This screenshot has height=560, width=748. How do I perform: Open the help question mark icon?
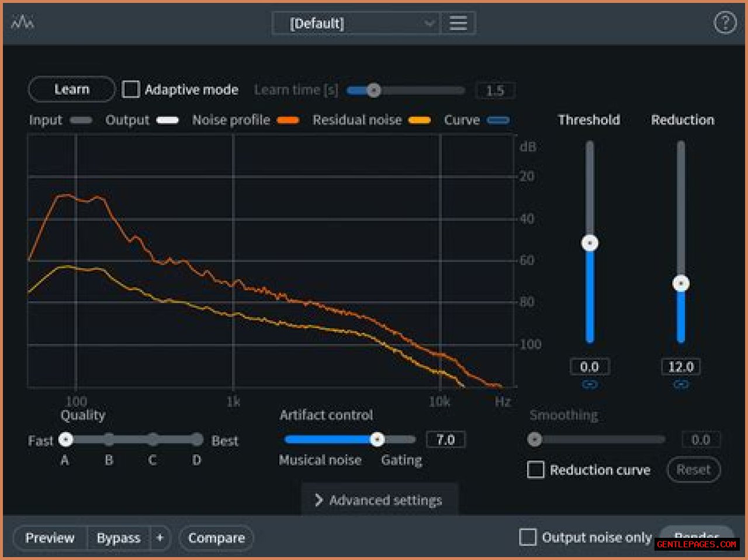[725, 23]
